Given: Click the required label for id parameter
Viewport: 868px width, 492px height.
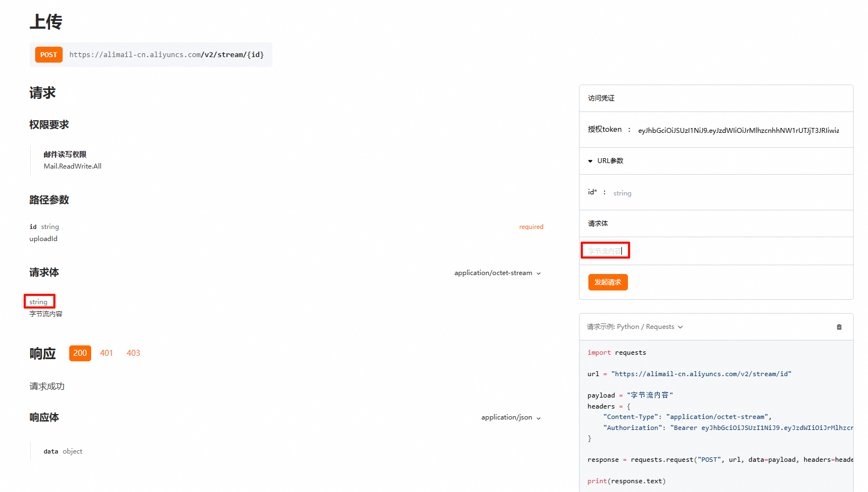Looking at the screenshot, I should point(531,227).
